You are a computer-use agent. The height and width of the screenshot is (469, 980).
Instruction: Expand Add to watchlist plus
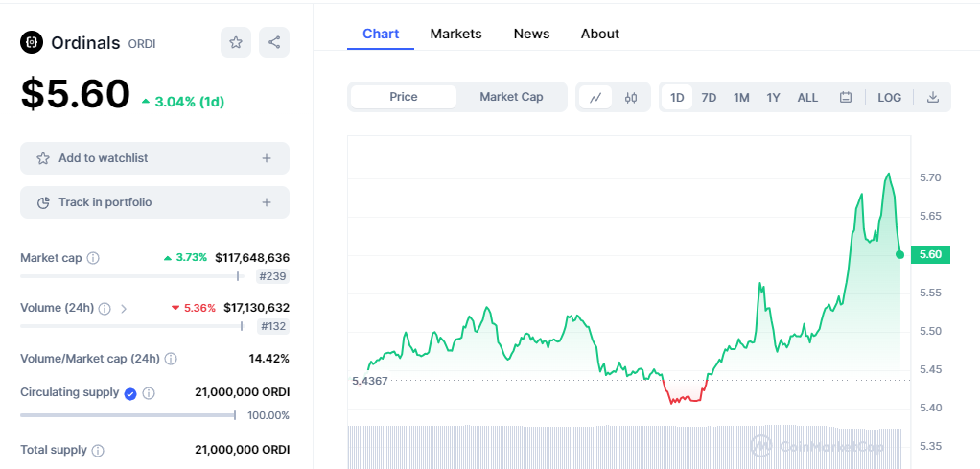pos(267,158)
